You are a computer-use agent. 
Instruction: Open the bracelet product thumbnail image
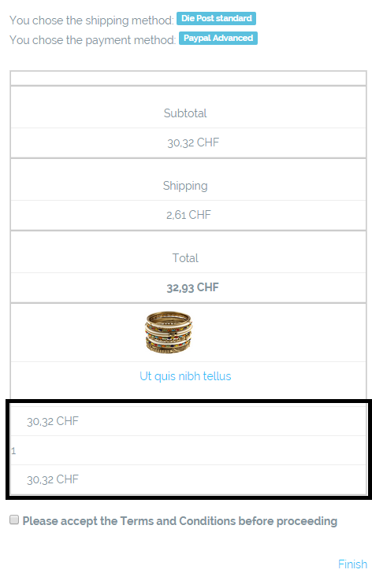169,332
